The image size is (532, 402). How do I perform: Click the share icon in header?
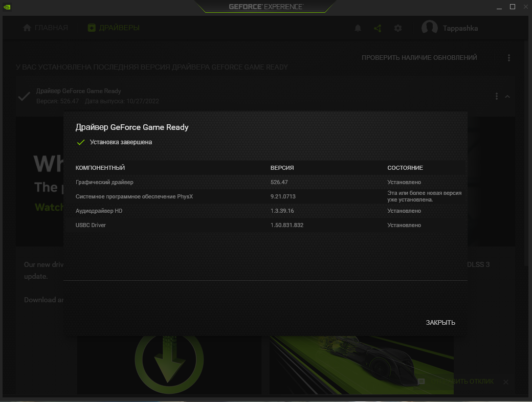coord(378,28)
